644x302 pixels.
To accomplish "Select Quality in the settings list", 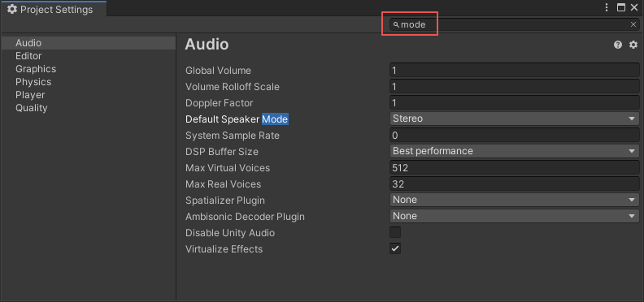I will 89,108.
